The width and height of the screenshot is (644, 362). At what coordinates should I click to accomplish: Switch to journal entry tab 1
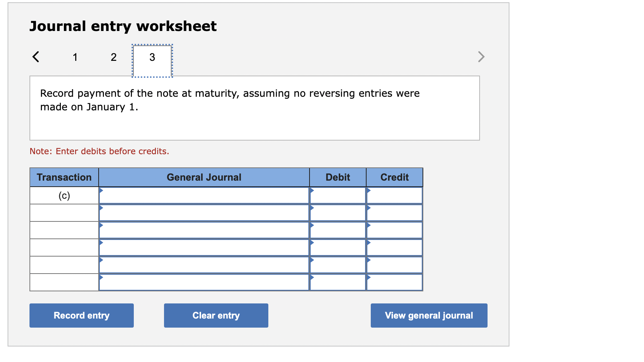pyautogui.click(x=75, y=57)
